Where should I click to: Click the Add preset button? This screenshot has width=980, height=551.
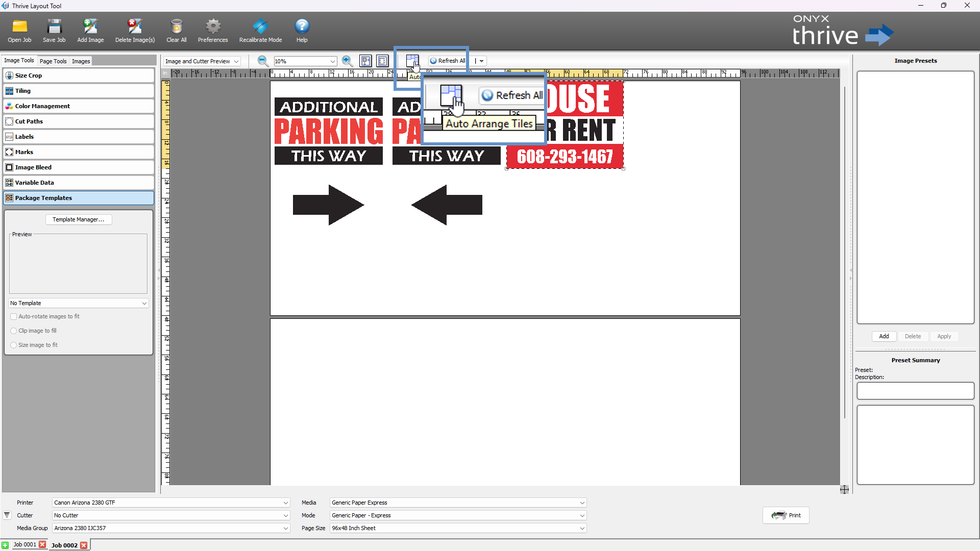[x=884, y=336]
